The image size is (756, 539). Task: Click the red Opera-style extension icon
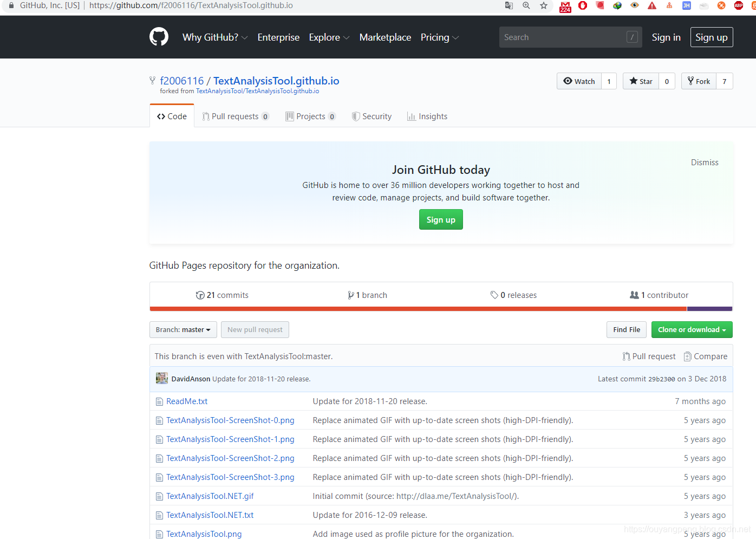(x=583, y=5)
